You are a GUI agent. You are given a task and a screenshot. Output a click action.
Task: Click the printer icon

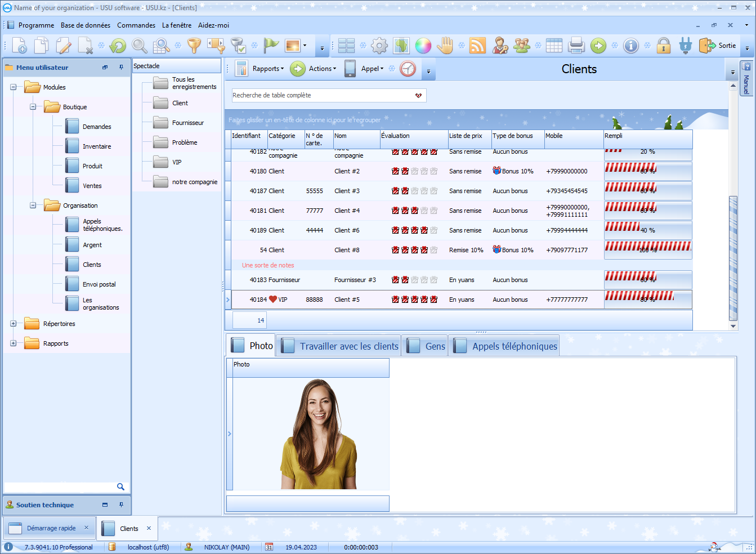tap(576, 46)
